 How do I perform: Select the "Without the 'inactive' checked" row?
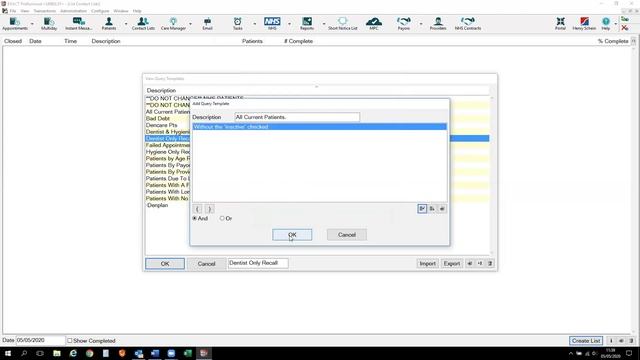pyautogui.click(x=320, y=127)
